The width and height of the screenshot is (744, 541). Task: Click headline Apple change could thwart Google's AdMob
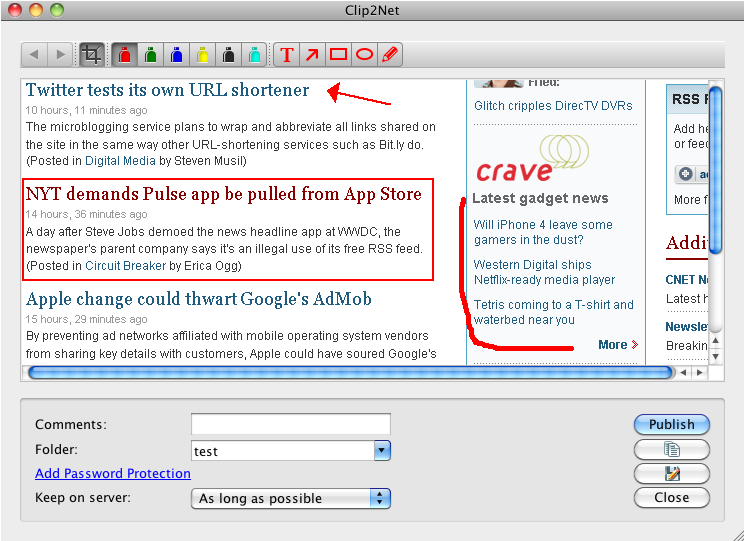(198, 299)
